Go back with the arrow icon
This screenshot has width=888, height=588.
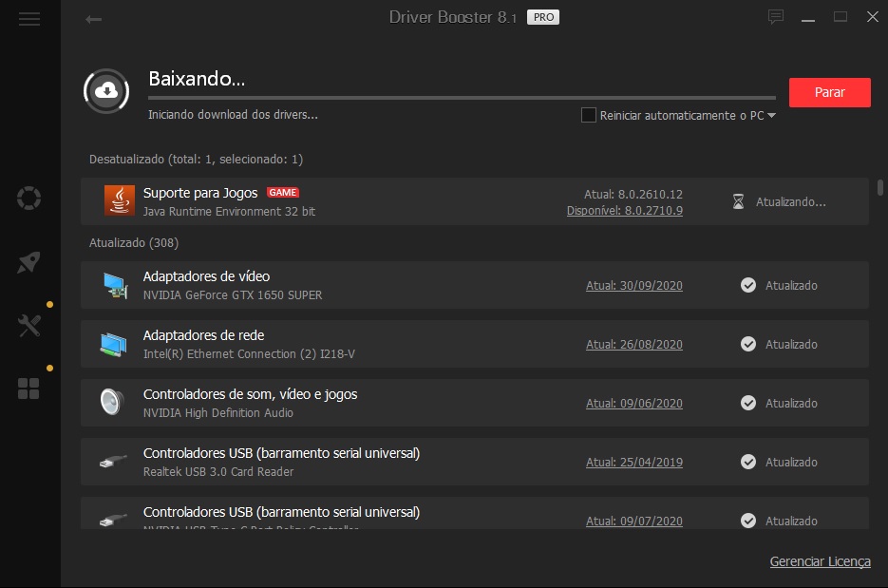93,19
